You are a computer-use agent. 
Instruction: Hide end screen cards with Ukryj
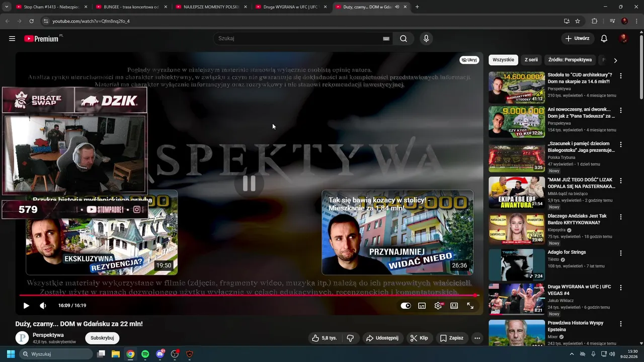tap(469, 60)
